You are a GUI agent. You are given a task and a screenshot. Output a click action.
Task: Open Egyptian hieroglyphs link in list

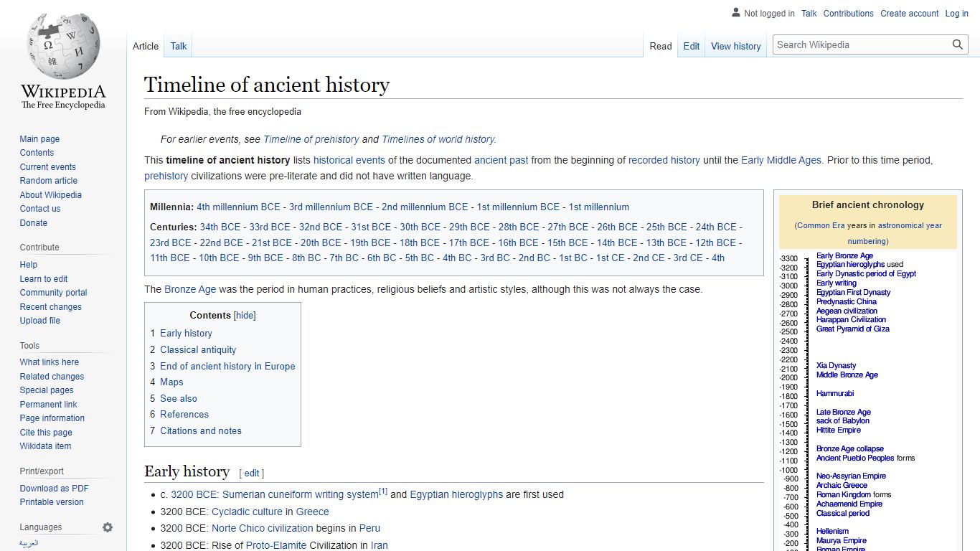[456, 494]
